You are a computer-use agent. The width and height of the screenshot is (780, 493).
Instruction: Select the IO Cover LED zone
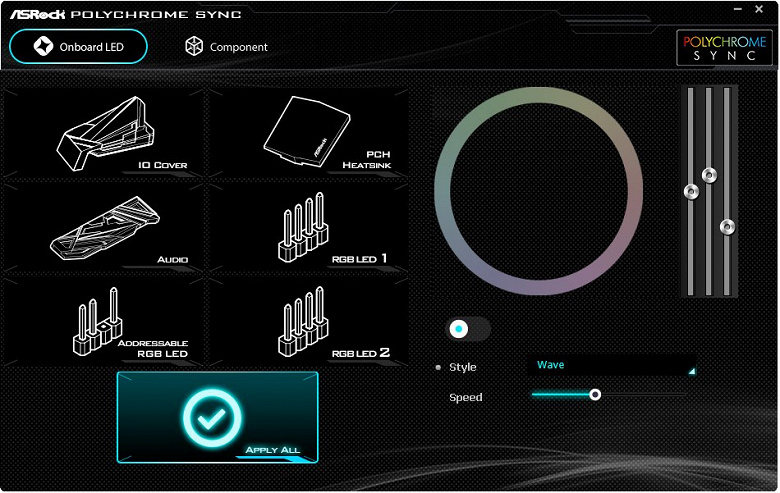pyautogui.click(x=103, y=133)
